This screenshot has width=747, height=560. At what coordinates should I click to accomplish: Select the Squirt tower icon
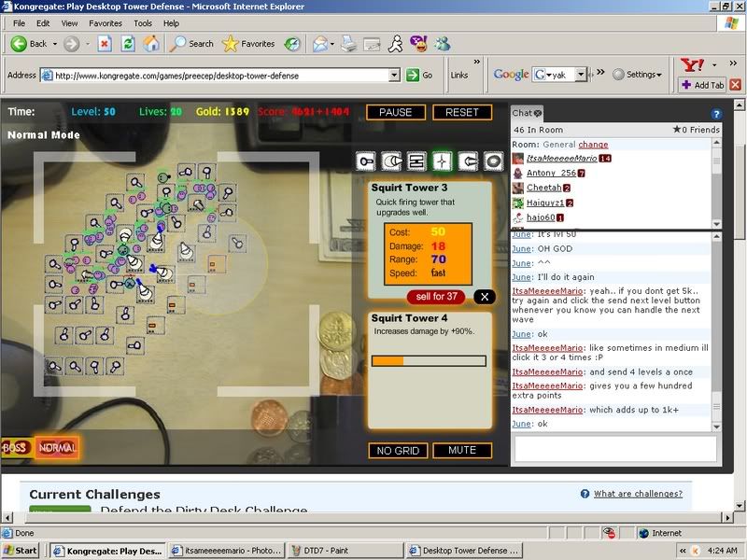[x=391, y=161]
